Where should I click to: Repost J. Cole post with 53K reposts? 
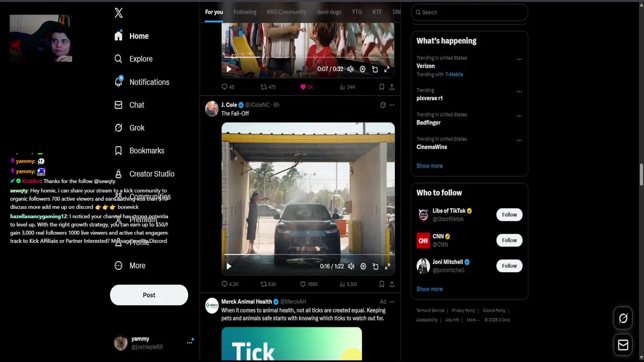click(268, 284)
